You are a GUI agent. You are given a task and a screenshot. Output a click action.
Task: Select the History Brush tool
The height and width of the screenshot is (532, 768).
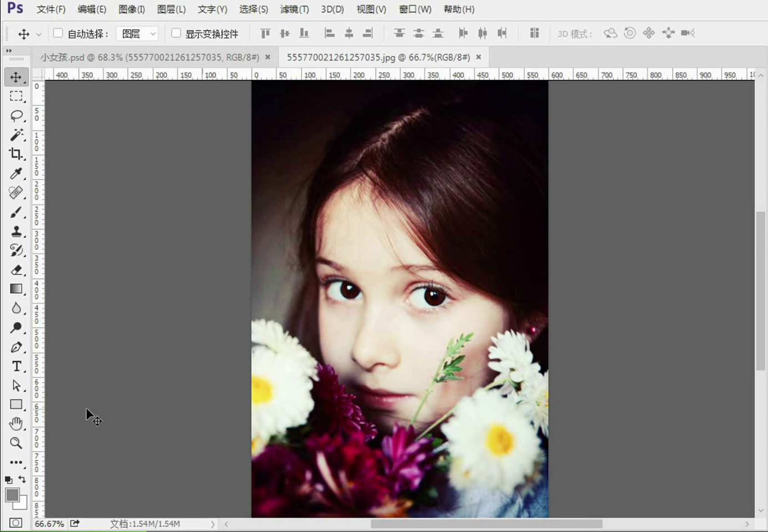tap(16, 250)
